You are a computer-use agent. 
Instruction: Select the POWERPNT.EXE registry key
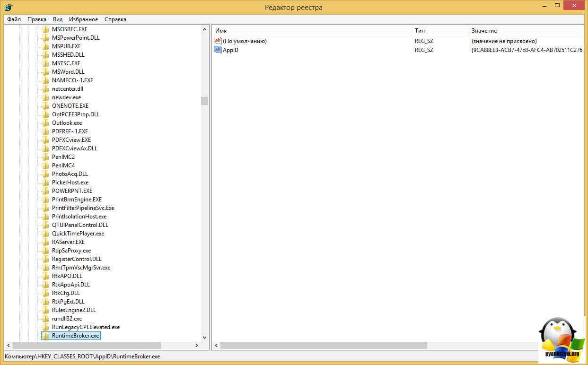72,191
